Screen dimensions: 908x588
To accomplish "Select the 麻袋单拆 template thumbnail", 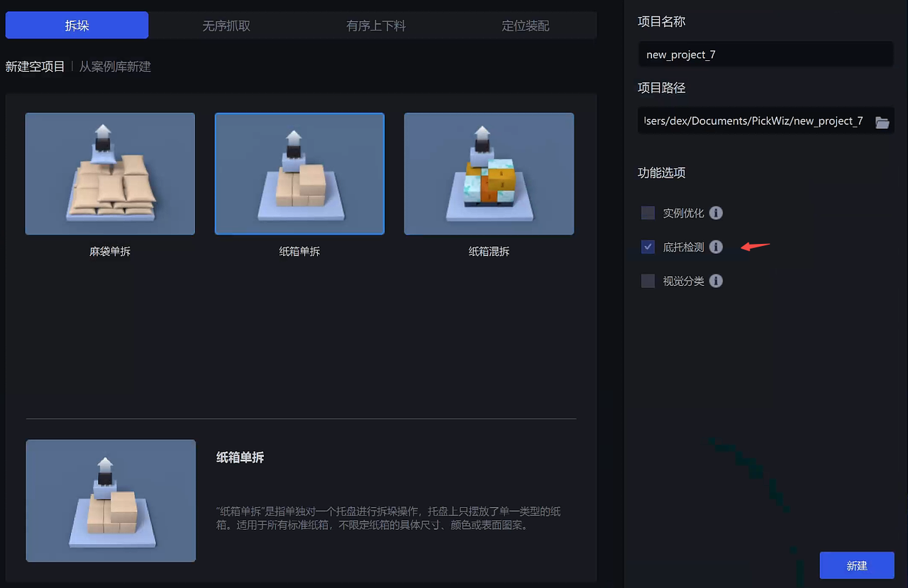I will [110, 174].
